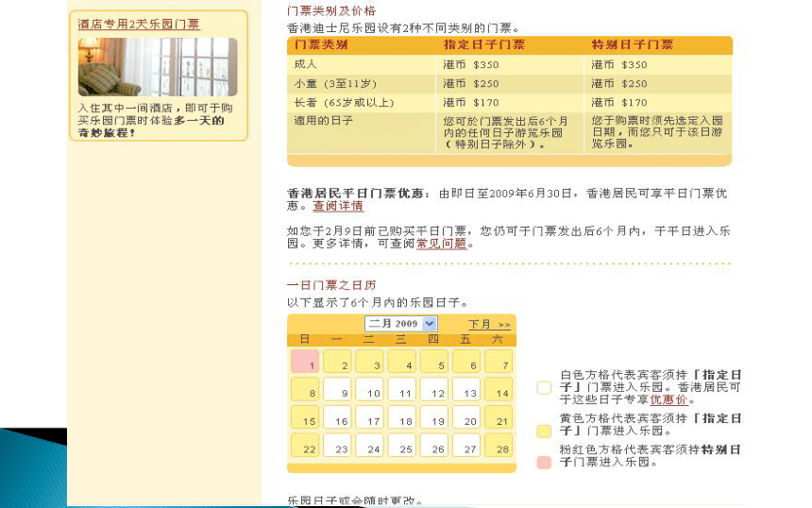812x508 pixels.
Task: Select calendar date 18
Action: 401,417
